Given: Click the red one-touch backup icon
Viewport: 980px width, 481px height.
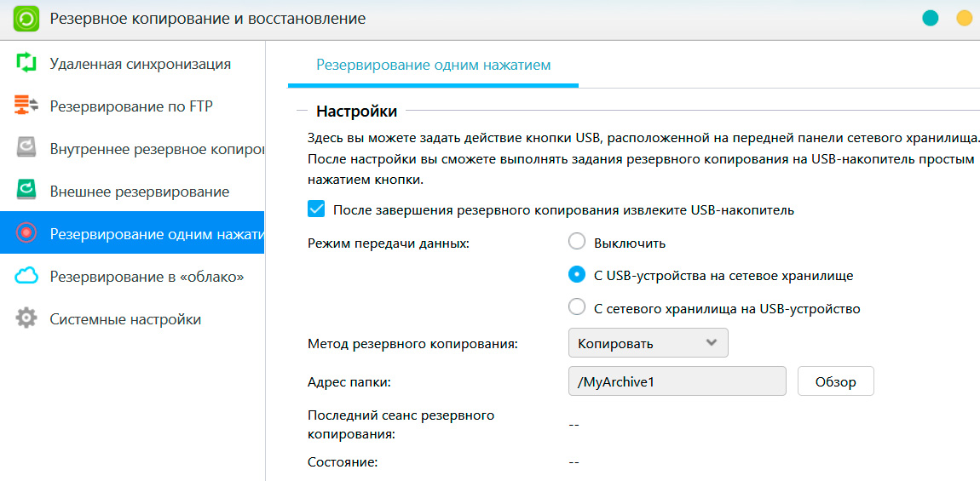Looking at the screenshot, I should point(27,232).
